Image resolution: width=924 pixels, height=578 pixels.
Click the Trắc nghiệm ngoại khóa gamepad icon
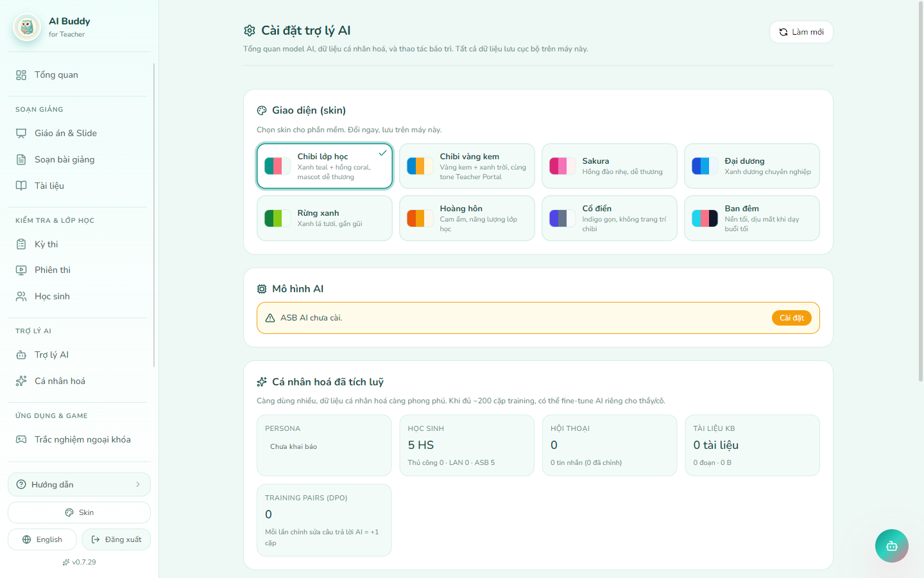(x=21, y=440)
